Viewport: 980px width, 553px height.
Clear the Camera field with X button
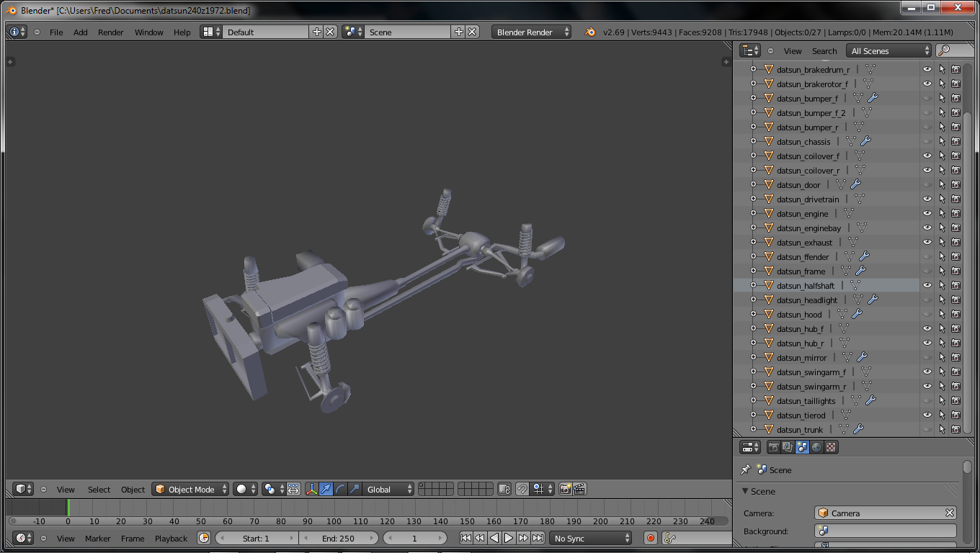[950, 513]
